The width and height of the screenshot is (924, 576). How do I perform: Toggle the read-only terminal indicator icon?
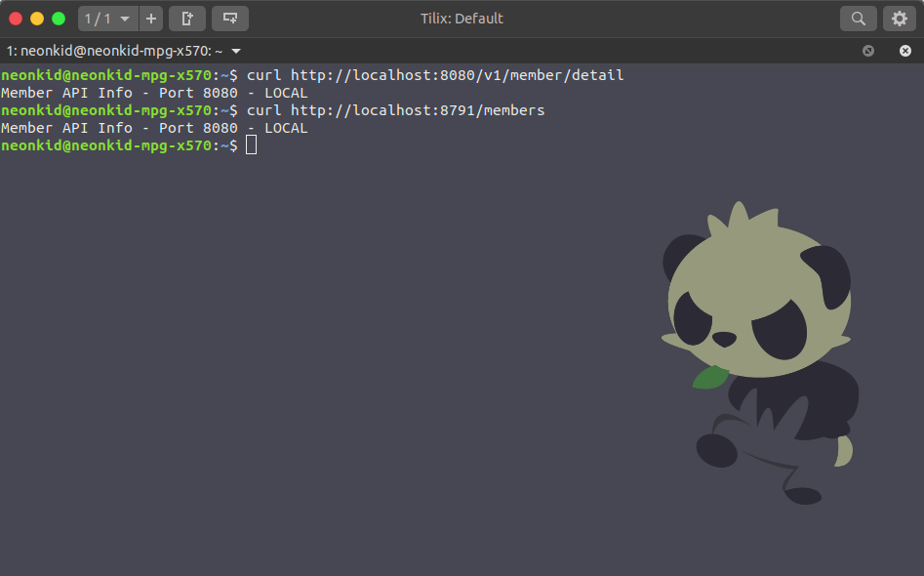tap(868, 51)
